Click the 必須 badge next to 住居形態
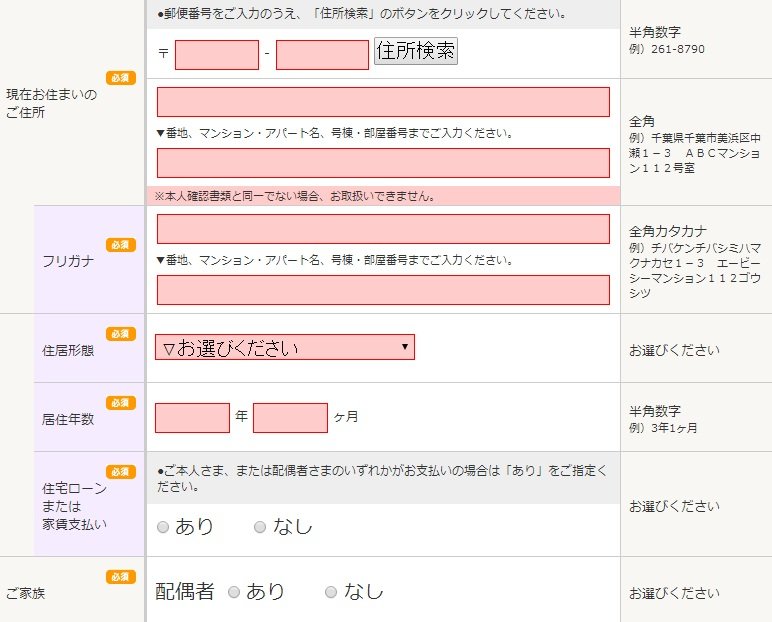The image size is (772, 622). (x=121, y=334)
